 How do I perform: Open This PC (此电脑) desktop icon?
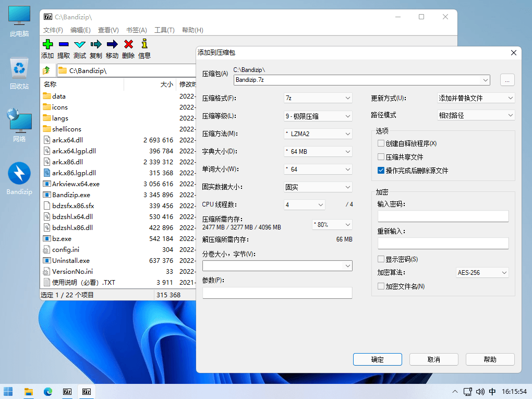[x=19, y=21]
